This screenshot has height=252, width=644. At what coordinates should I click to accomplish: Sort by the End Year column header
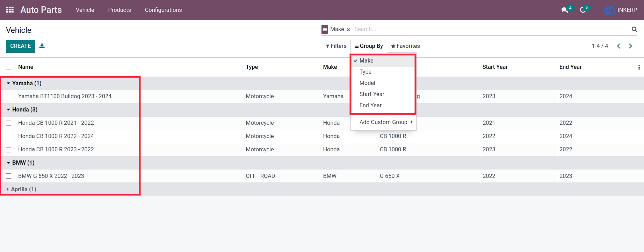(570, 67)
